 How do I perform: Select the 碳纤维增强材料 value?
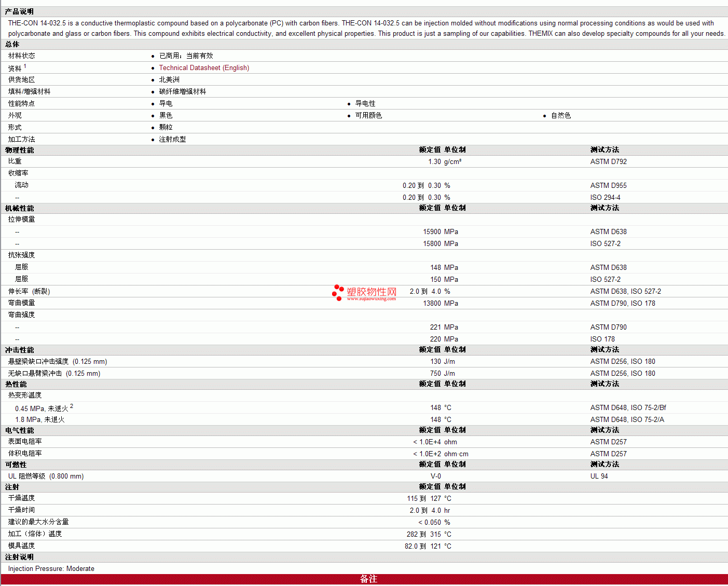183,92
